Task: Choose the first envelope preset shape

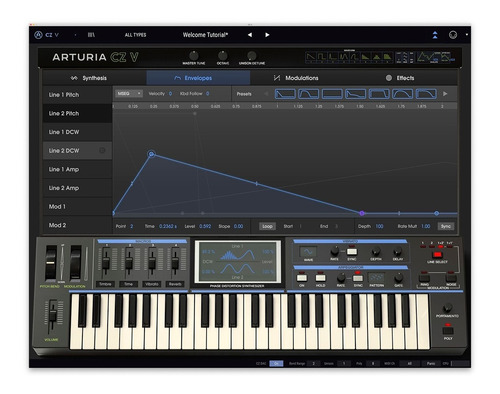Action: (285, 94)
